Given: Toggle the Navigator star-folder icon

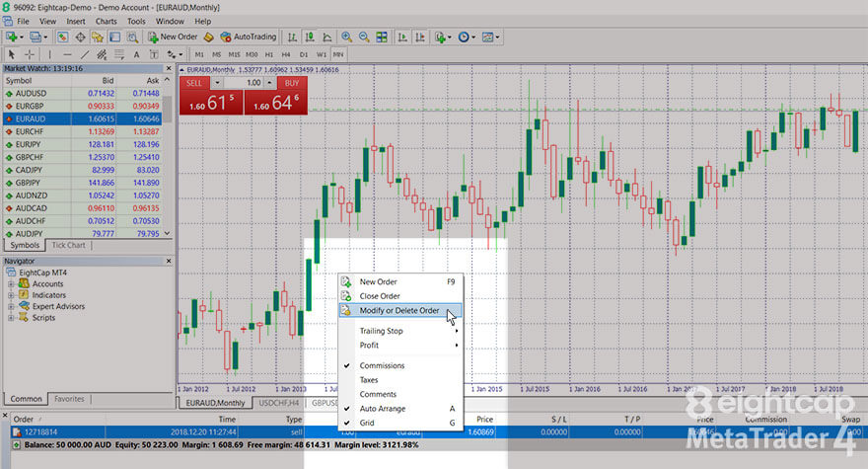Looking at the screenshot, I should [98, 38].
